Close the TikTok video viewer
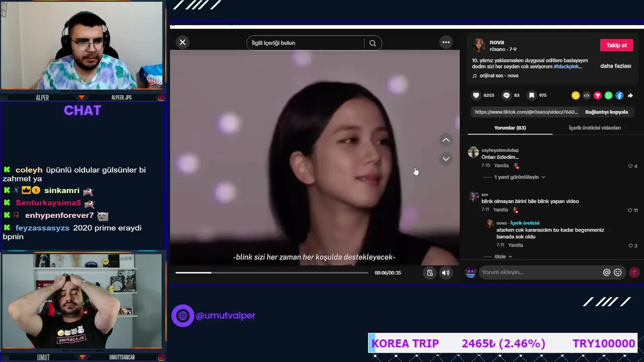644x362 pixels. (x=183, y=42)
